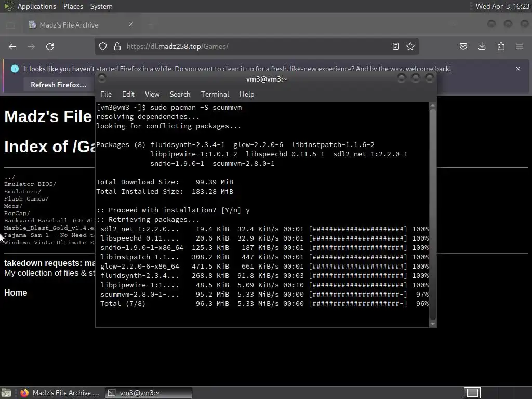Click the scummvm-2.8.0-1 download progress line
This screenshot has height=399, width=532.
[264, 295]
